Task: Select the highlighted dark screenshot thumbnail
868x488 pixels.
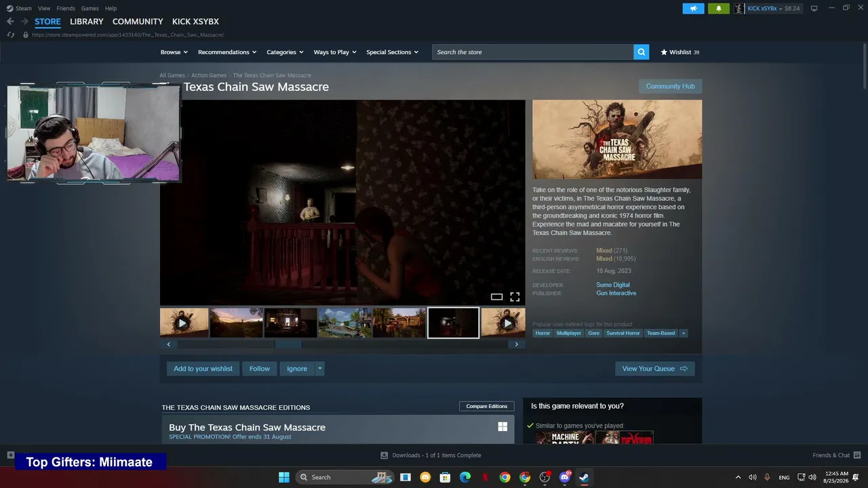Action: (x=453, y=323)
